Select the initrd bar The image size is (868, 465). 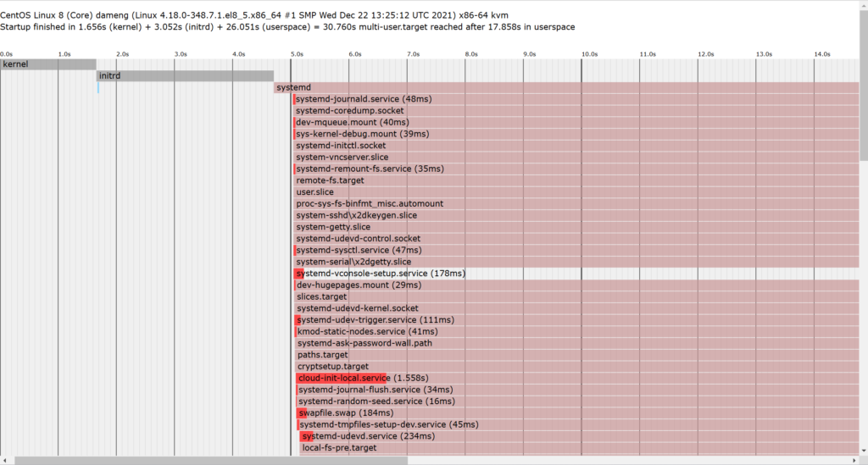pos(185,76)
